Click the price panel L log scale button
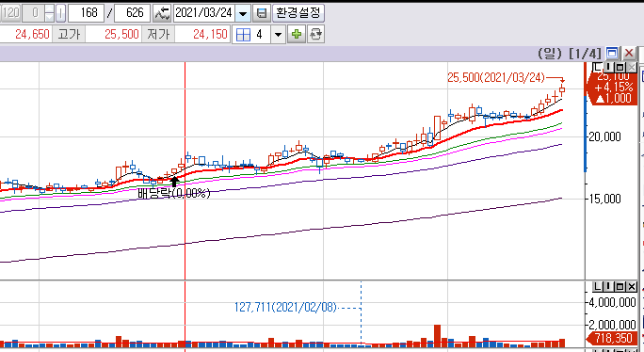Image resolution: width=644 pixels, height=352 pixels. (x=598, y=67)
